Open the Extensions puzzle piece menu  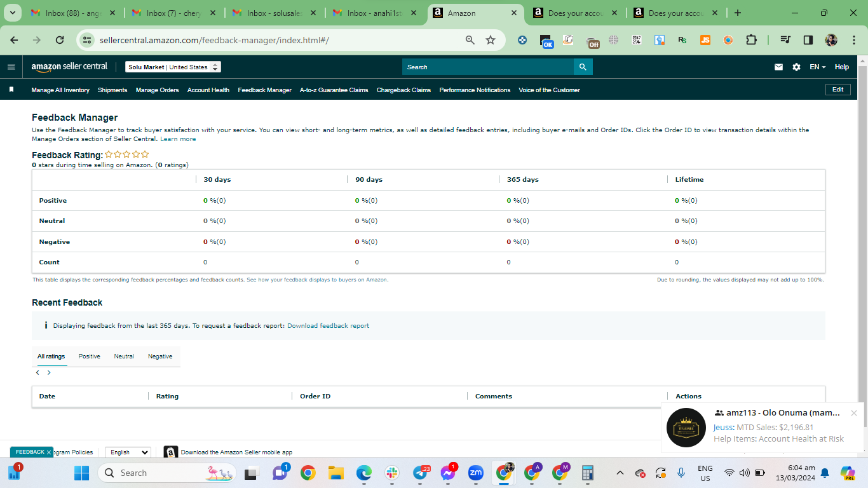click(x=751, y=40)
